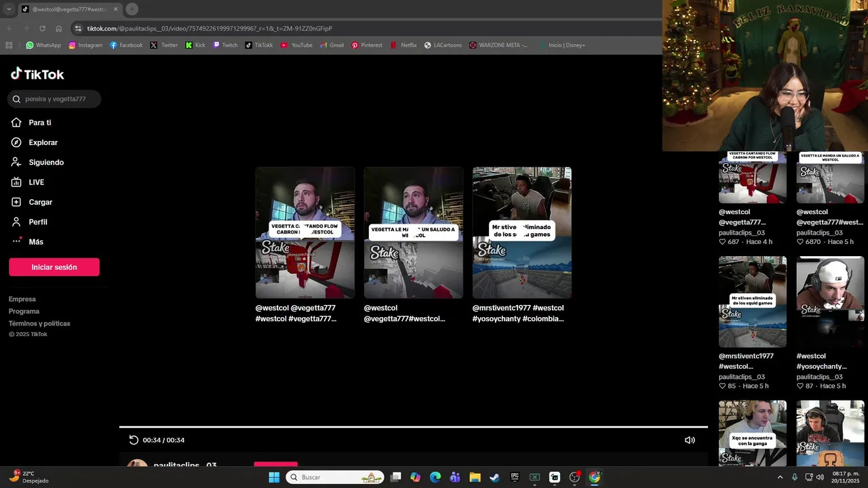
Task: Open Programa footer link
Action: 24,311
